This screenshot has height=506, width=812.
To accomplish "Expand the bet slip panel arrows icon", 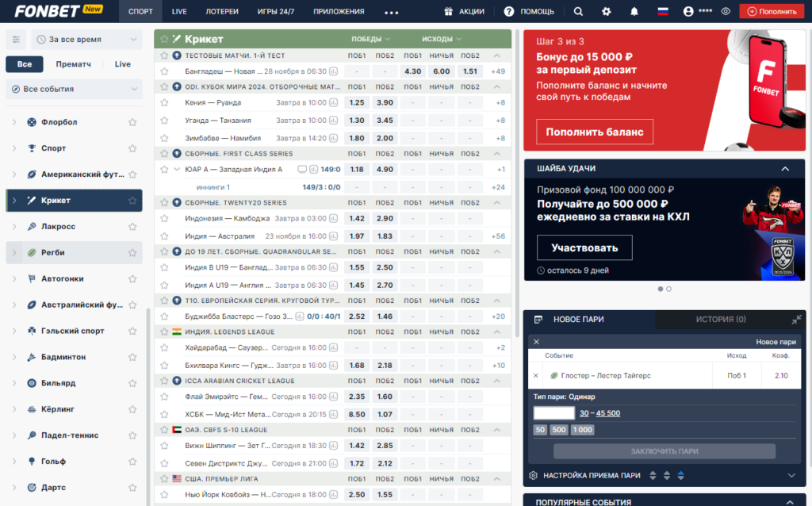I will [x=796, y=320].
